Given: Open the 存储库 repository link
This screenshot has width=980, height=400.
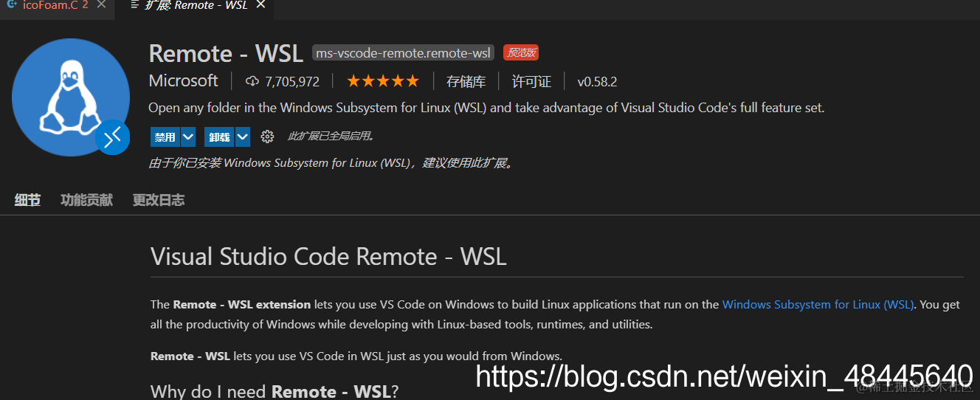Looking at the screenshot, I should (466, 81).
